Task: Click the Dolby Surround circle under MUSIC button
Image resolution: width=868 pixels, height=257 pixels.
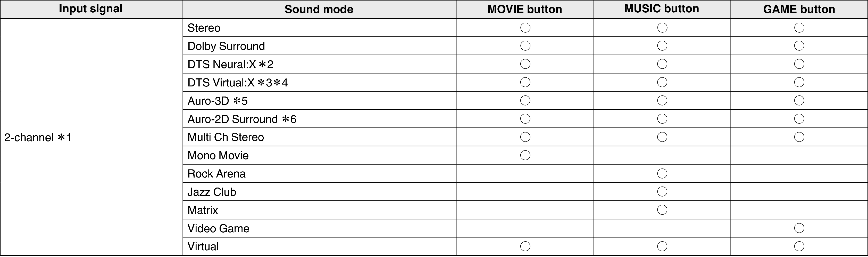Action: click(662, 46)
